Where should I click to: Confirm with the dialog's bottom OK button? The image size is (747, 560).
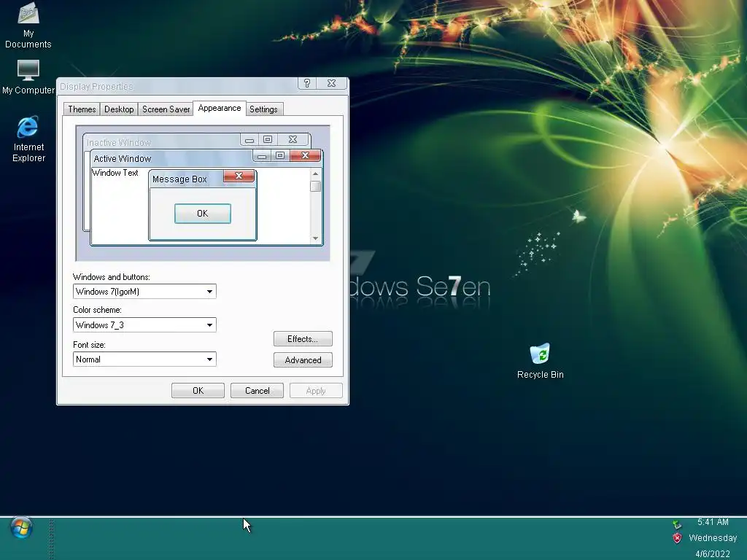pos(198,391)
